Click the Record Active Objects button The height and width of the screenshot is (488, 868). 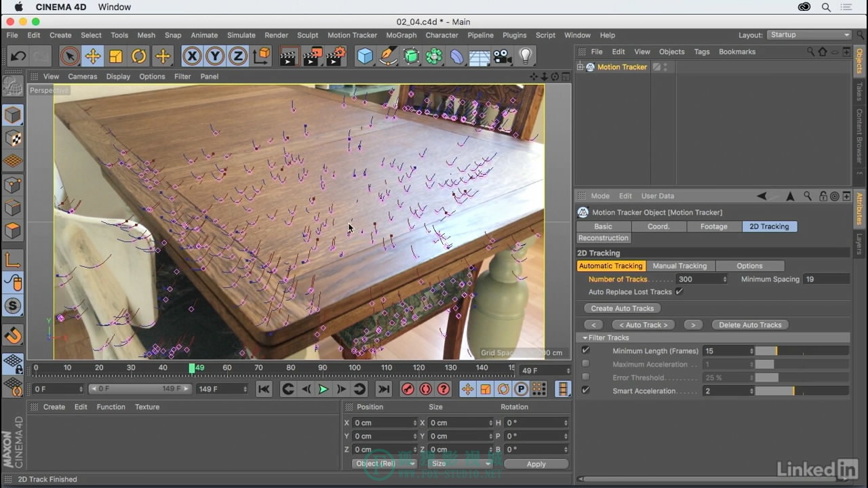pyautogui.click(x=408, y=389)
